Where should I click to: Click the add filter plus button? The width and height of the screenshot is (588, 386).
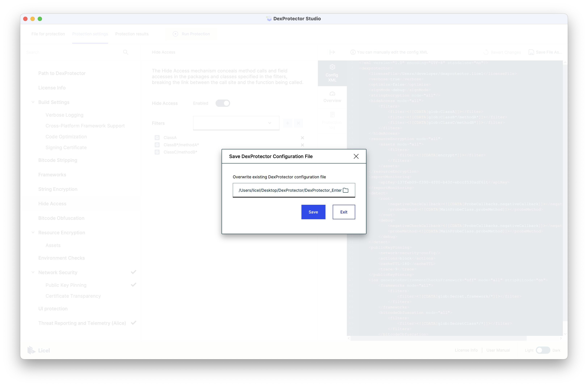287,123
